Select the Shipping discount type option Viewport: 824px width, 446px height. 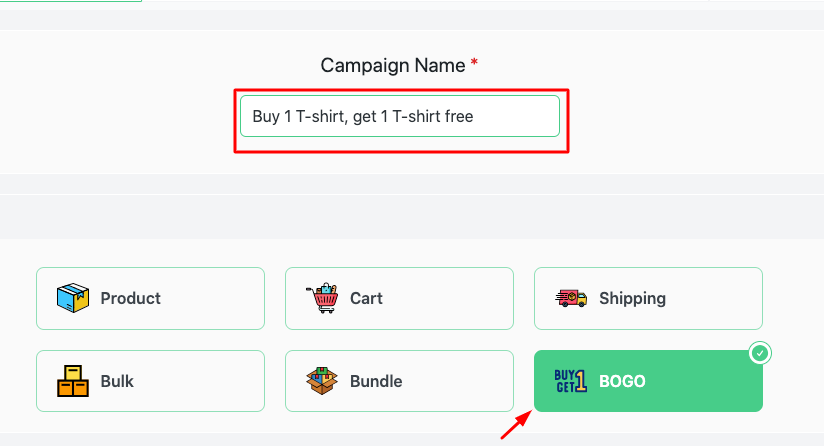648,298
